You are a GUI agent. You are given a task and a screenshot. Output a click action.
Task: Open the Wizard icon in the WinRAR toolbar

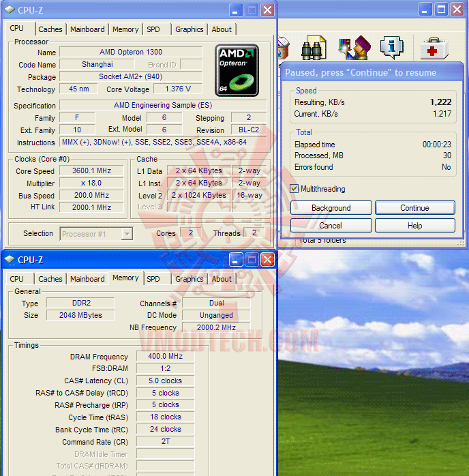354,48
